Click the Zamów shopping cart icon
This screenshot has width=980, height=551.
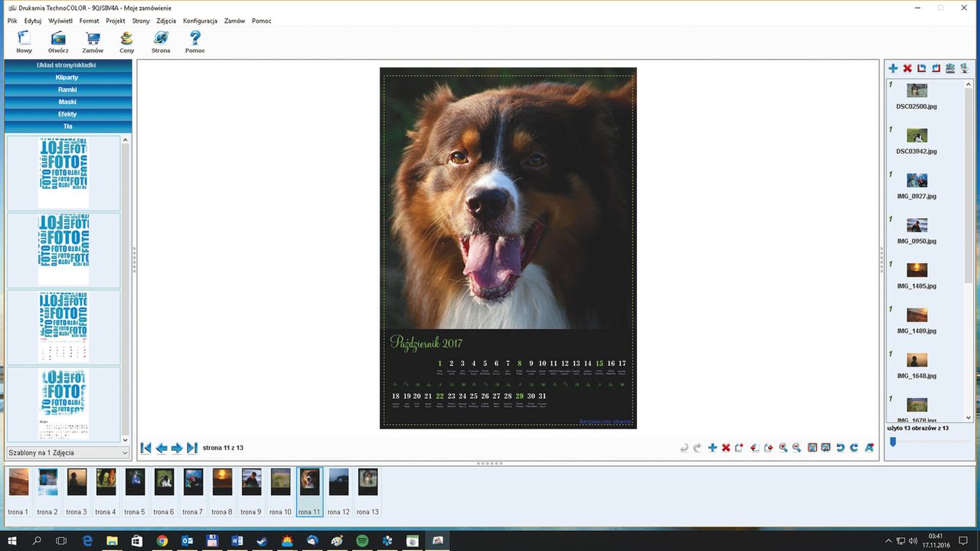pos(93,38)
